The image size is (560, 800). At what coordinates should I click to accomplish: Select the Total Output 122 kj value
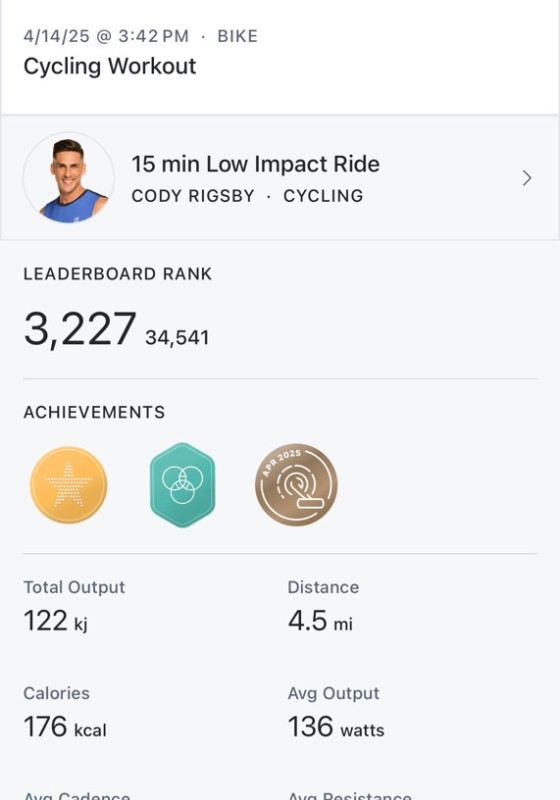coord(56,621)
